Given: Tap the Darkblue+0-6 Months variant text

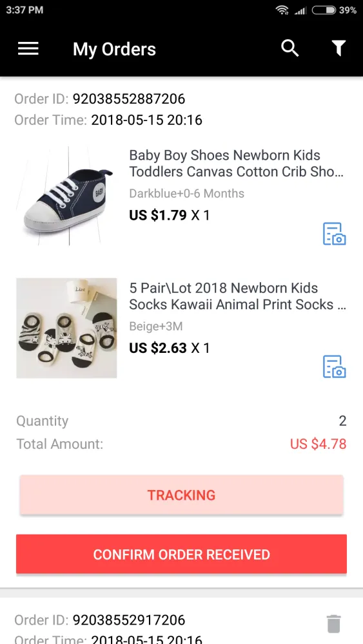Looking at the screenshot, I should pyautogui.click(x=186, y=193).
